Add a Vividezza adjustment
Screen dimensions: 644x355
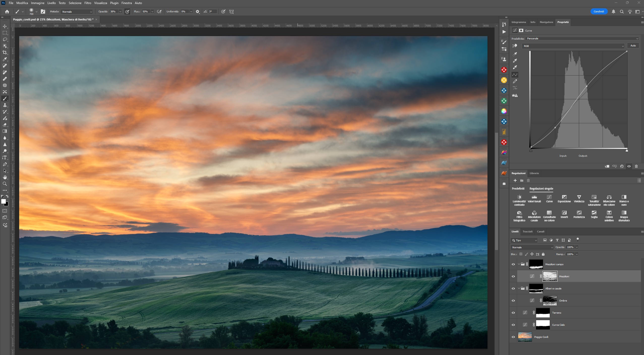(x=579, y=199)
